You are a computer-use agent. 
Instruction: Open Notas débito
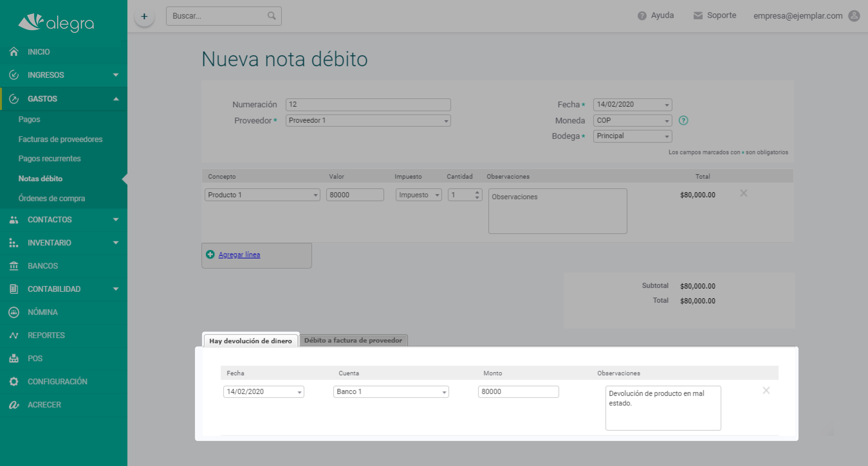(40, 179)
